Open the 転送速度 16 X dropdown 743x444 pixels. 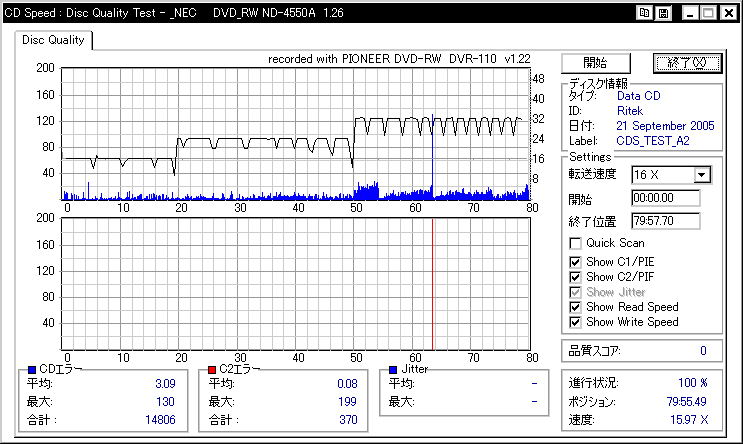tap(702, 175)
